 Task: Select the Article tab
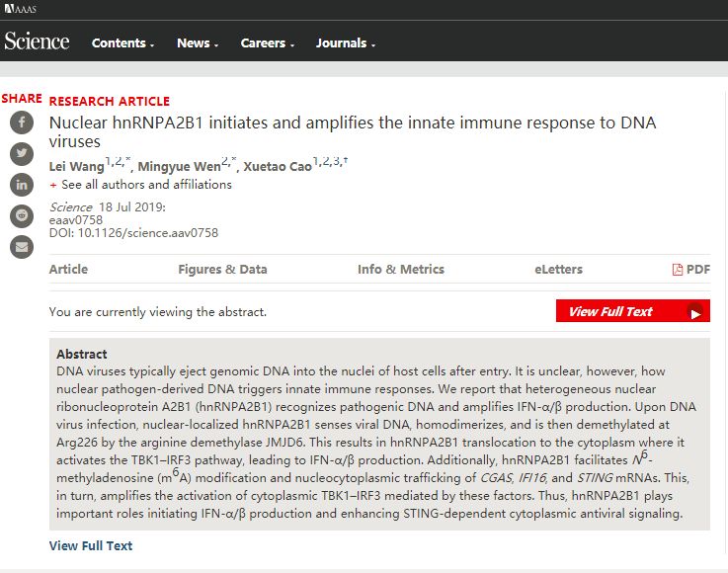[x=68, y=269]
